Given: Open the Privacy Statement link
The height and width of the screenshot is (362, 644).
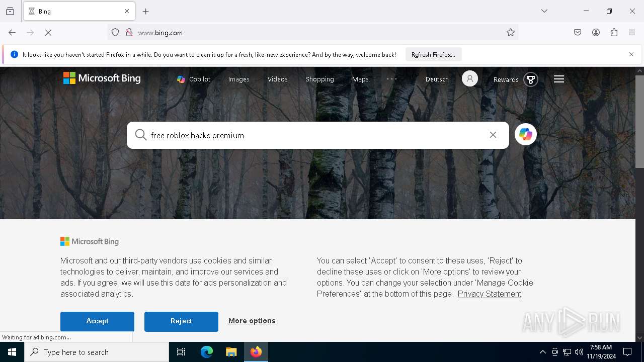Looking at the screenshot, I should click(x=490, y=294).
